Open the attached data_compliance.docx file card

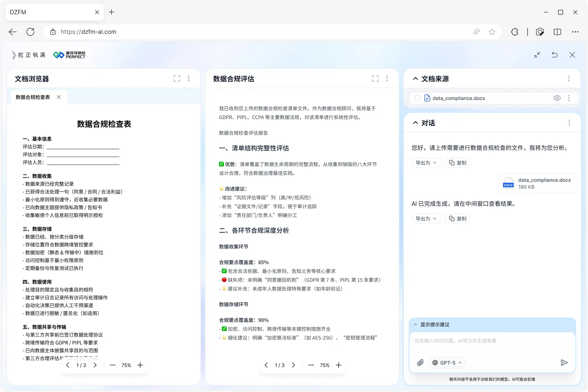coord(537,183)
